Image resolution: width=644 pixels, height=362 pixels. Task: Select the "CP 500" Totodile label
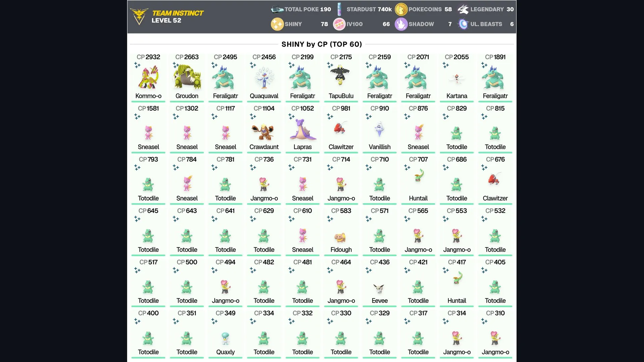pos(187,262)
